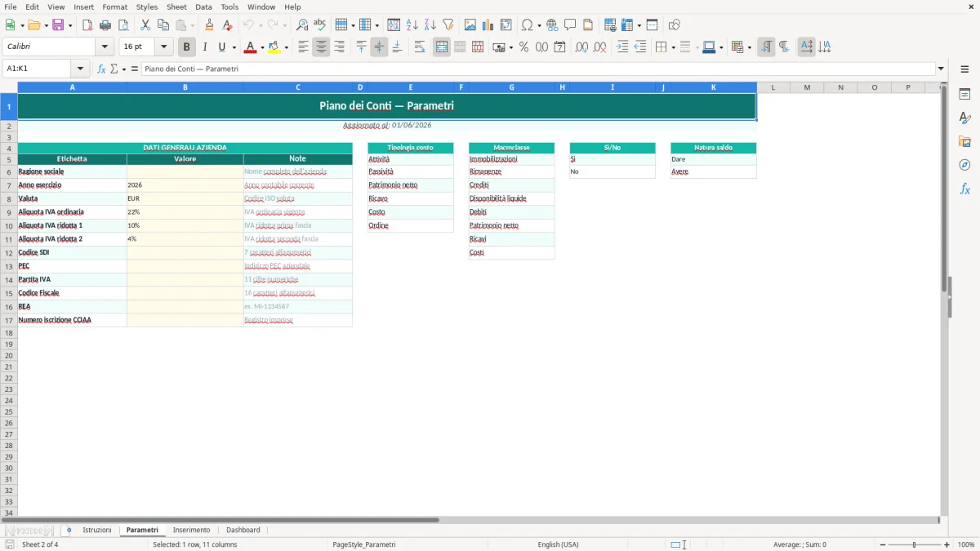Click the horizontal scrollbar thumb

point(220,520)
